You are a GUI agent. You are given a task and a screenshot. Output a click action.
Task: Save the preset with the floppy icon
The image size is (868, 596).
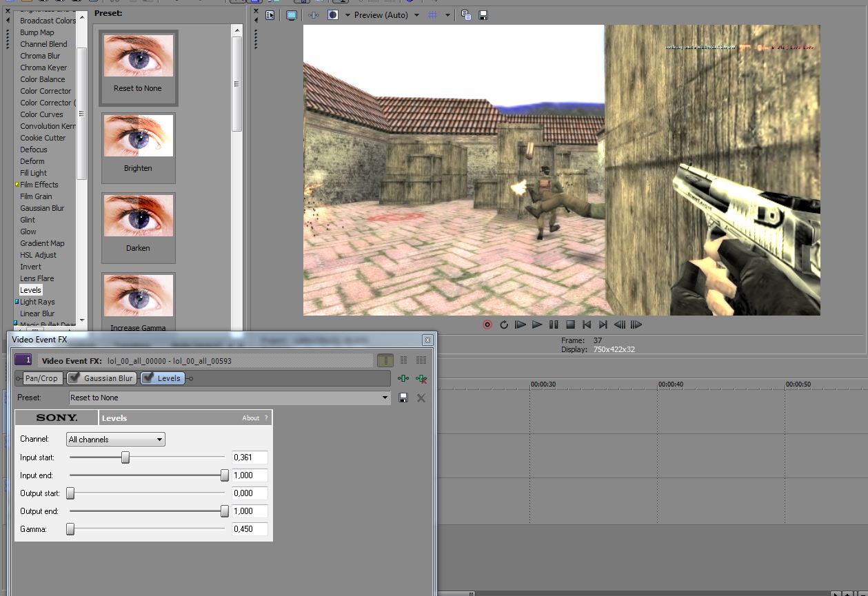coord(403,398)
